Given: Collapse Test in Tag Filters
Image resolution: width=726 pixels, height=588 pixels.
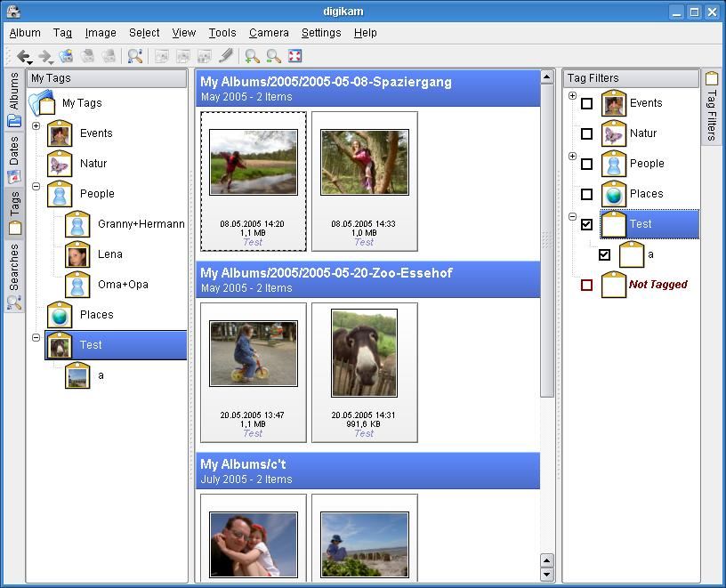Looking at the screenshot, I should click(572, 216).
